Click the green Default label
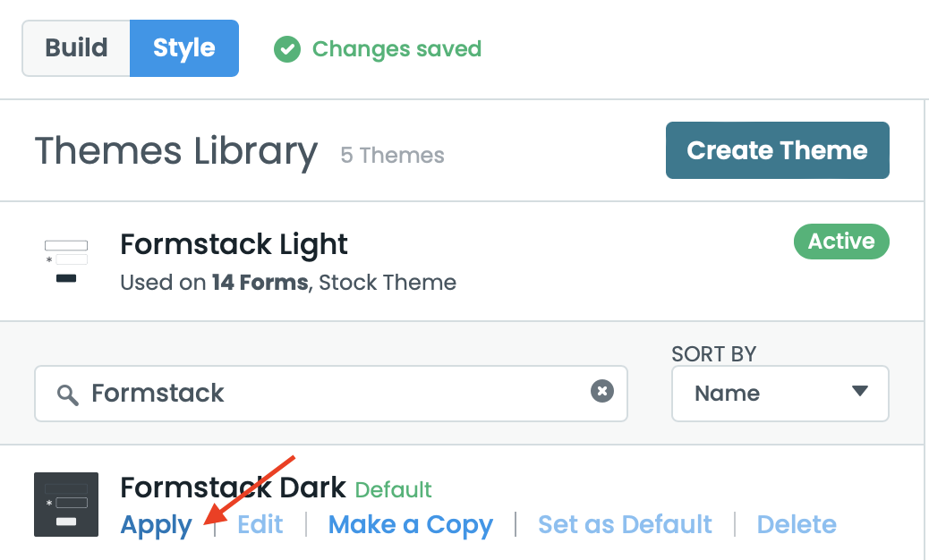This screenshot has width=929, height=560. [x=394, y=490]
